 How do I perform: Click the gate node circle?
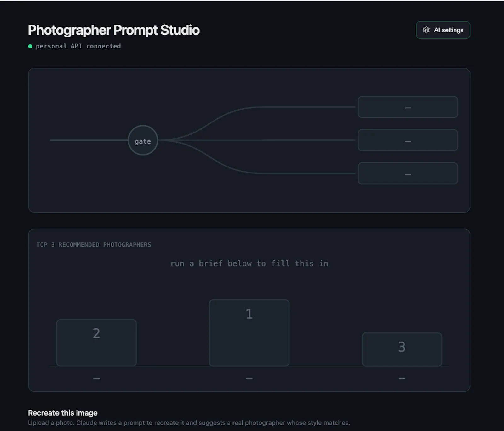click(x=143, y=140)
